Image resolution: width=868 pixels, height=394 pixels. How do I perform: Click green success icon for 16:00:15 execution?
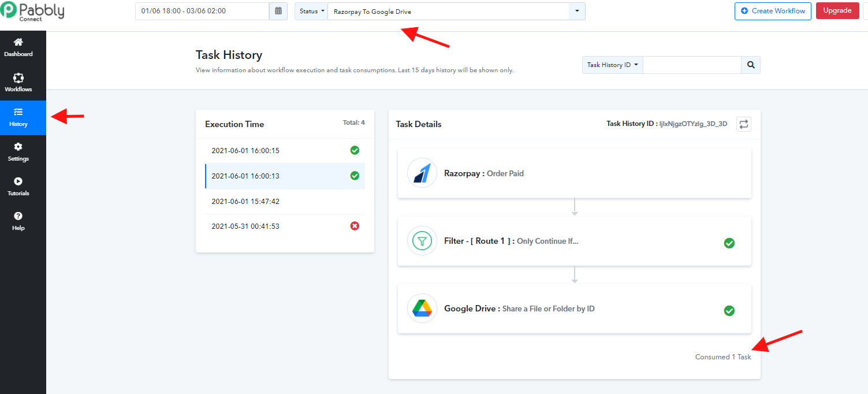[355, 150]
